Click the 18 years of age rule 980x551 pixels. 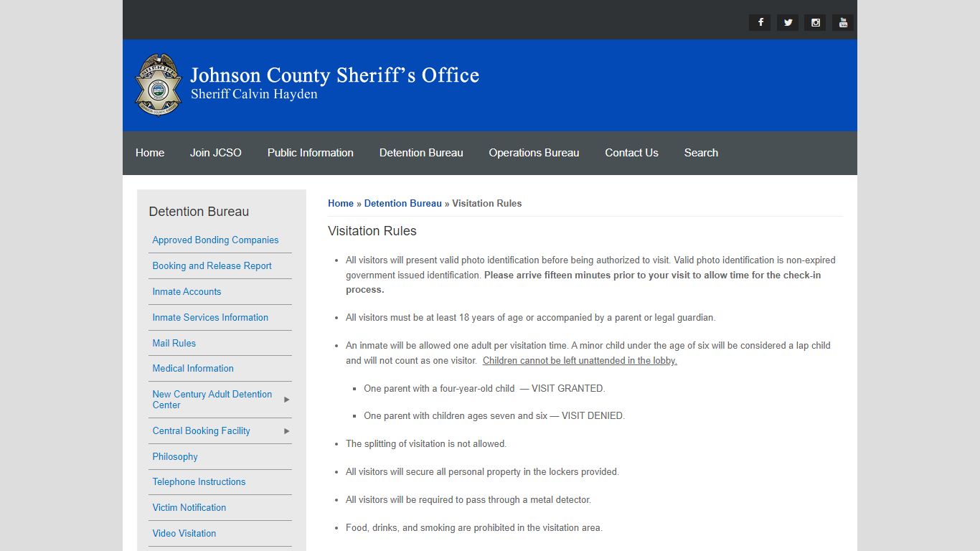click(x=531, y=317)
